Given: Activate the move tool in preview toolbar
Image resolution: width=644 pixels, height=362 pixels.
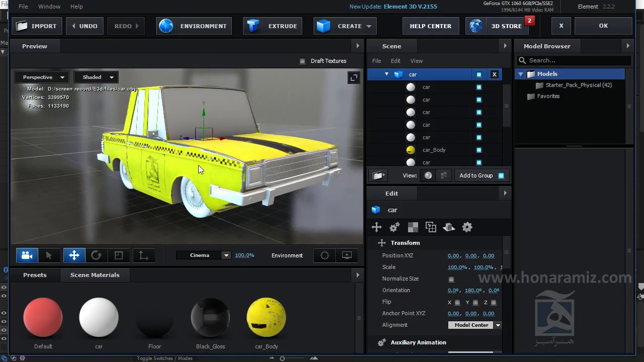Looking at the screenshot, I should [74, 255].
